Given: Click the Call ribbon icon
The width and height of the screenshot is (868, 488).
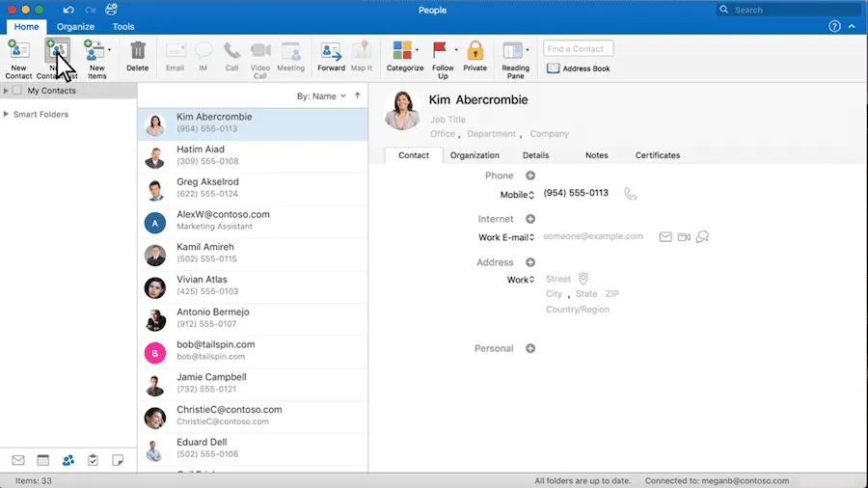Looking at the screenshot, I should tap(231, 56).
